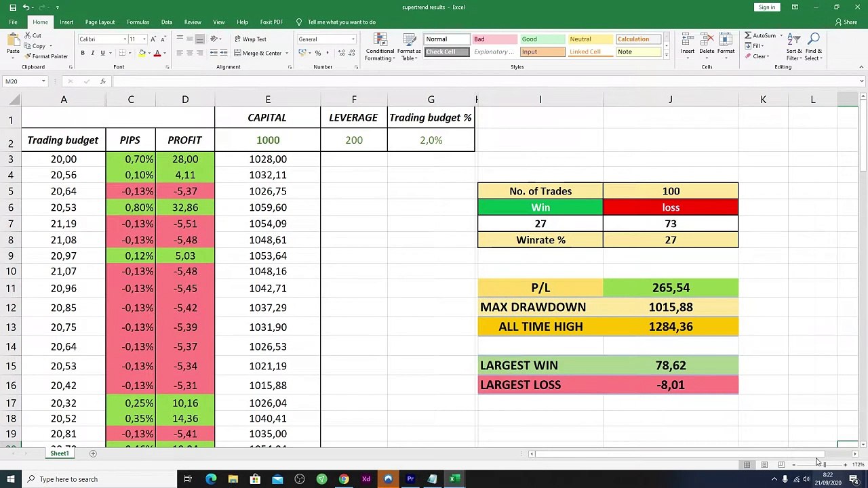
Task: Apply the Bad cell style
Action: click(x=494, y=39)
